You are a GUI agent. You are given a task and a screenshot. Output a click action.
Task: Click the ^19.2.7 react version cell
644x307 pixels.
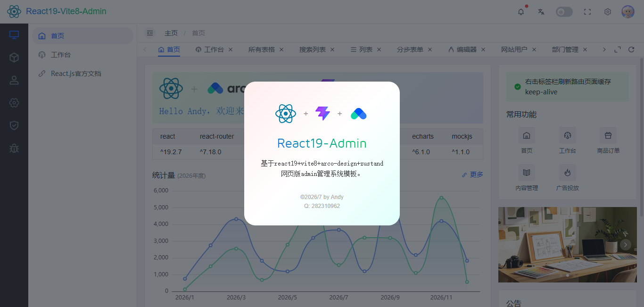171,152
